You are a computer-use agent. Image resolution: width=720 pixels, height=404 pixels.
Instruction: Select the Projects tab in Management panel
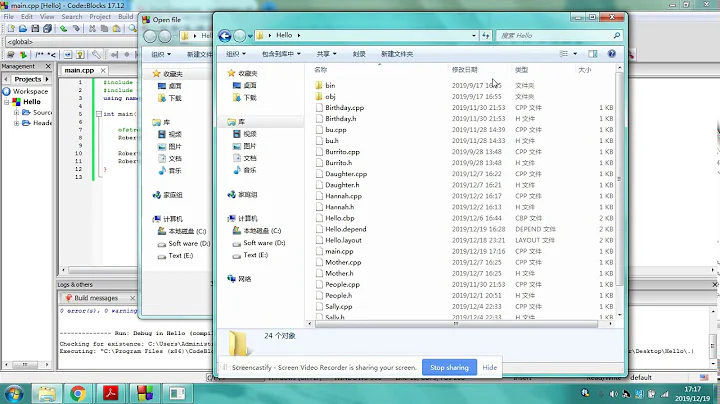point(28,79)
